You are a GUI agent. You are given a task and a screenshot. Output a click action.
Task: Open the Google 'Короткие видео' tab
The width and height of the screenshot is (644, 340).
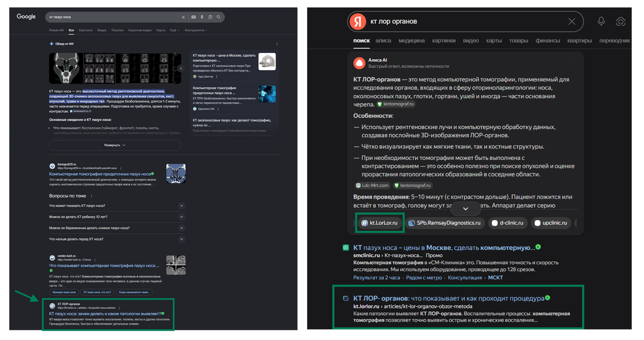[x=140, y=30]
